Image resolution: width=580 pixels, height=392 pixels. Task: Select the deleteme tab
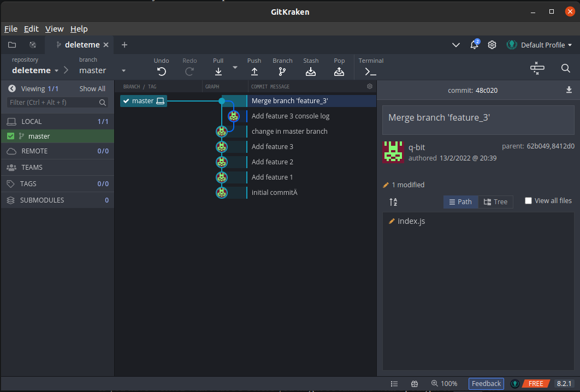pyautogui.click(x=78, y=45)
